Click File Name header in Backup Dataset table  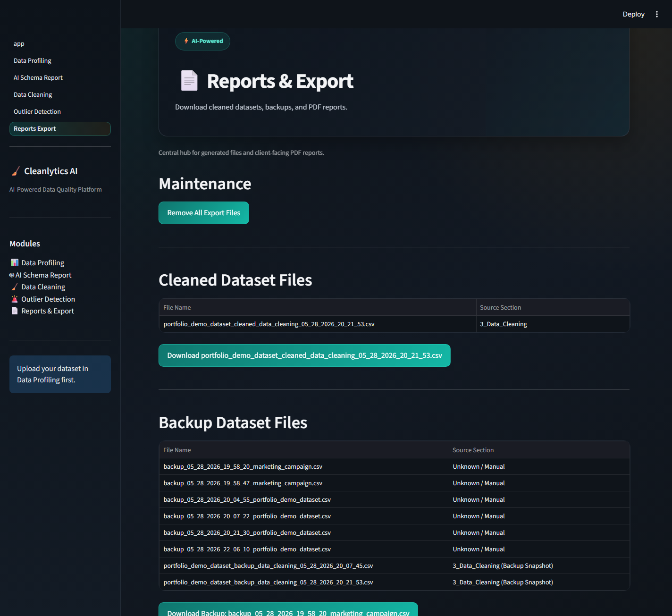tap(304, 450)
